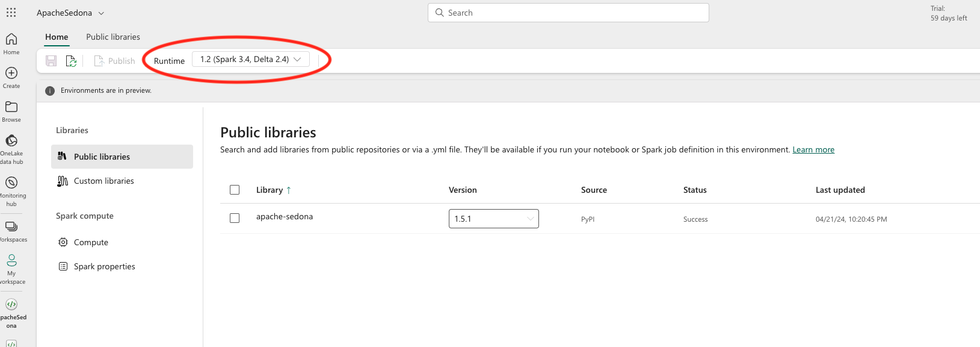
Task: Switch to the Public libraries tab
Action: pyautogui.click(x=112, y=37)
